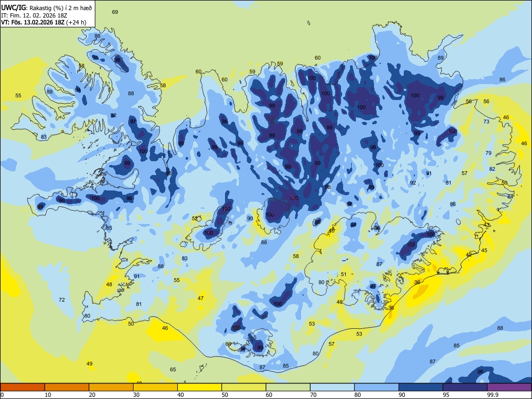
Task: Select the map value '79' in the east
Action: [x=488, y=153]
